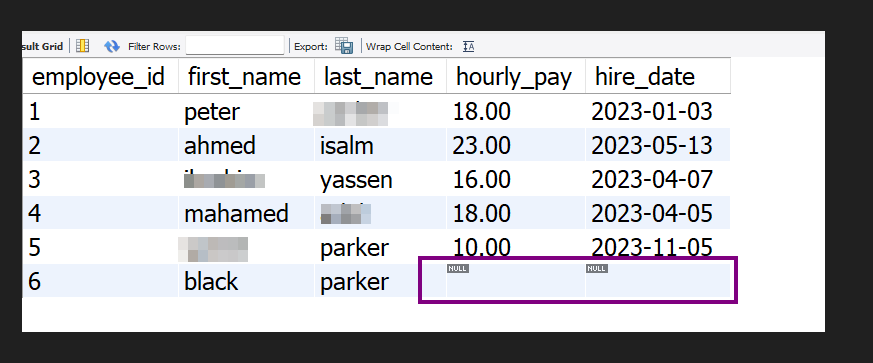
Task: Select first_name cell 'black'
Action: pyautogui.click(x=246, y=281)
